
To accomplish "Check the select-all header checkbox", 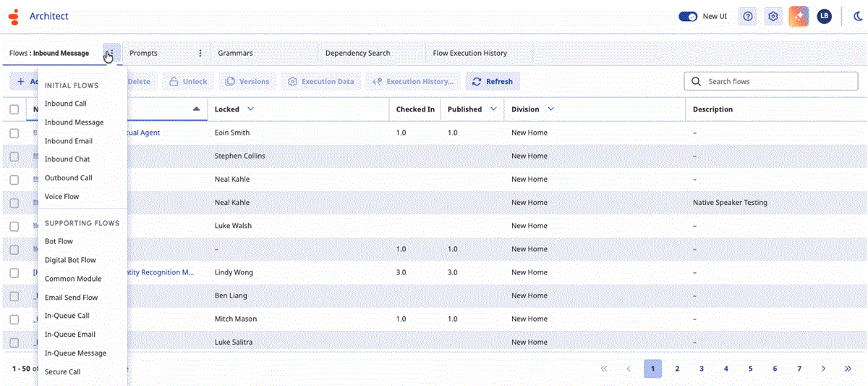I will [x=14, y=109].
